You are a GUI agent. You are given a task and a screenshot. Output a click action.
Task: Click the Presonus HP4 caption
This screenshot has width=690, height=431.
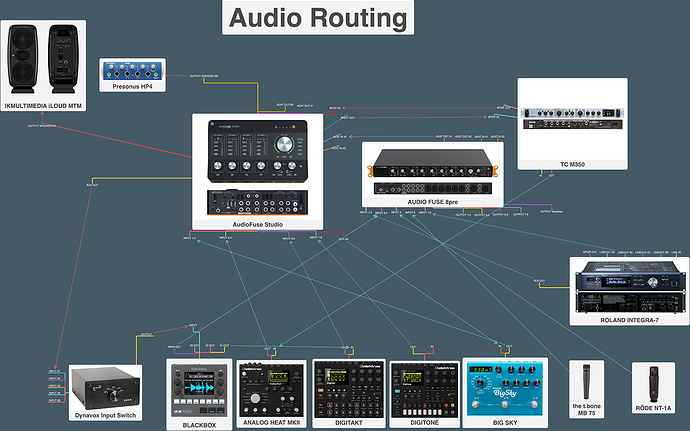point(132,87)
